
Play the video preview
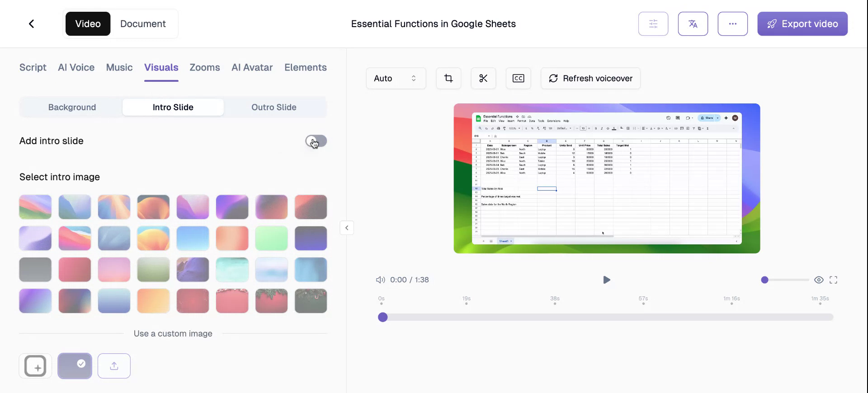point(607,280)
